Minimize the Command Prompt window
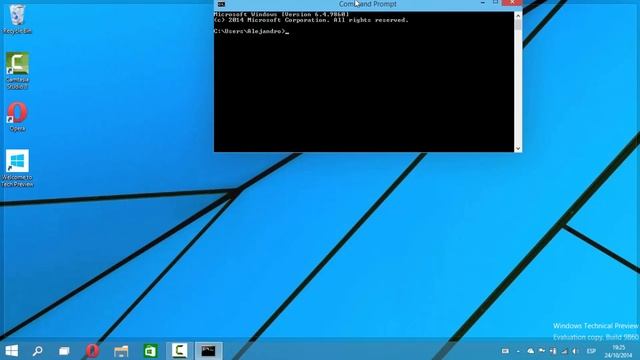 [x=483, y=3]
